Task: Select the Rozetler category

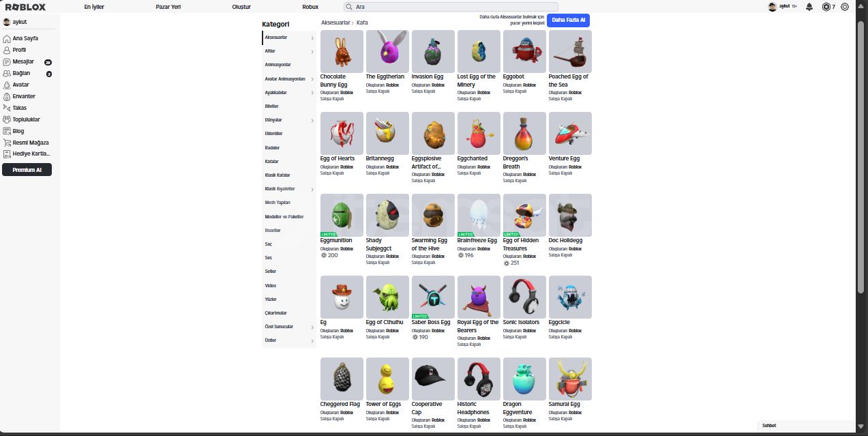Action: tap(273, 231)
